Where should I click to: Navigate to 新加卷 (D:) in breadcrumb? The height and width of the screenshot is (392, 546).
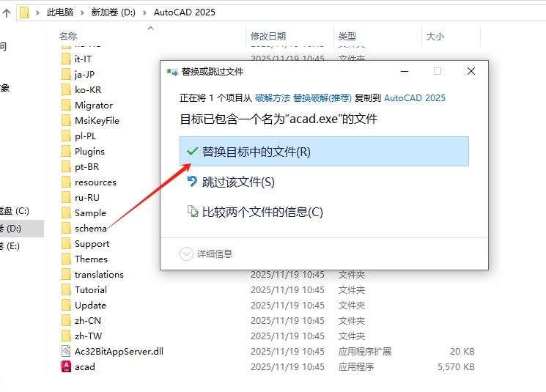click(x=113, y=12)
